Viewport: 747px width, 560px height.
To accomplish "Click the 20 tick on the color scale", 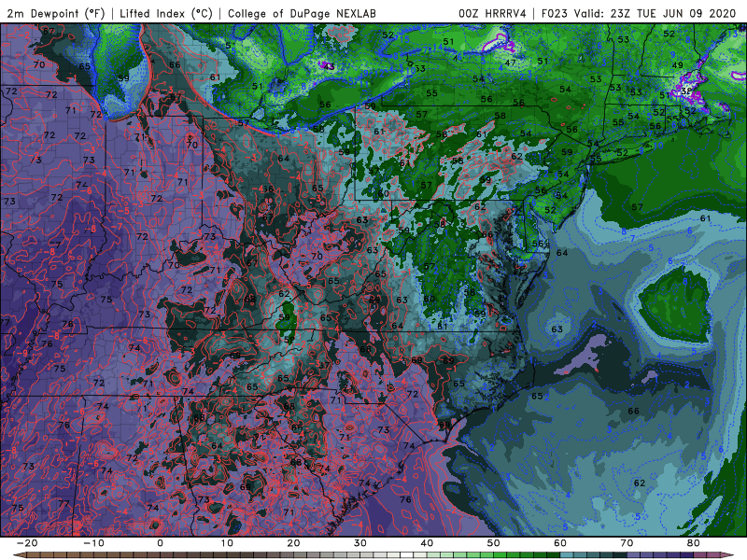I will point(293,543).
